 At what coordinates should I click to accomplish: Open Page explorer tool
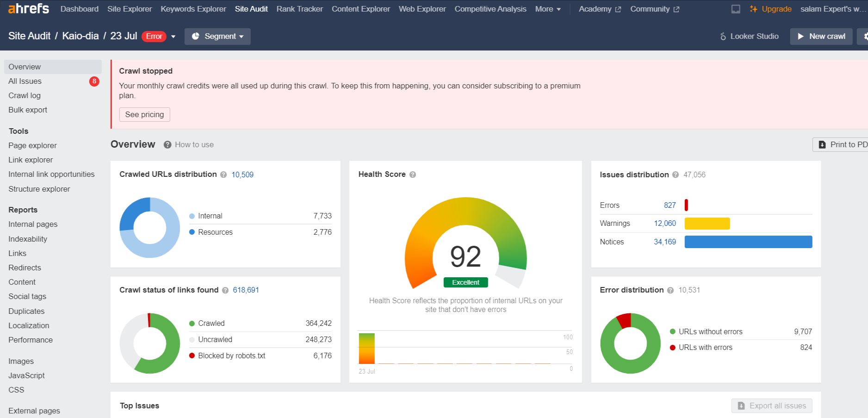pos(32,145)
